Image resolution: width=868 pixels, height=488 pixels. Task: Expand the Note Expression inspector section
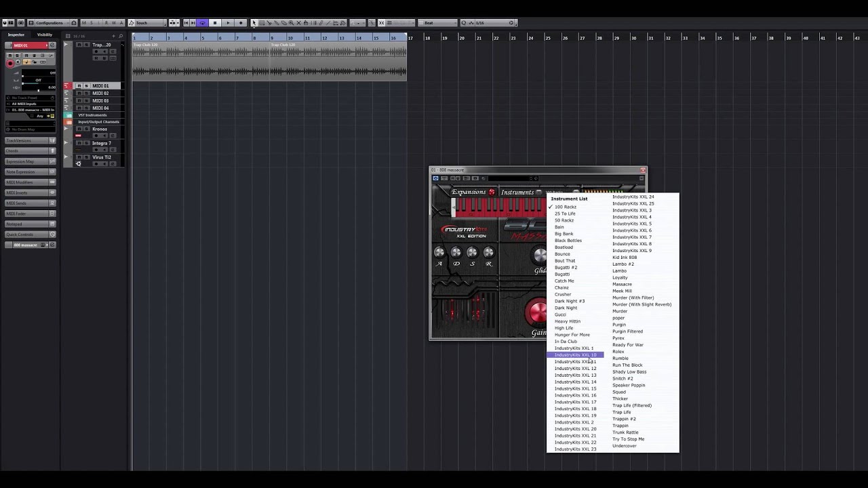[31, 172]
